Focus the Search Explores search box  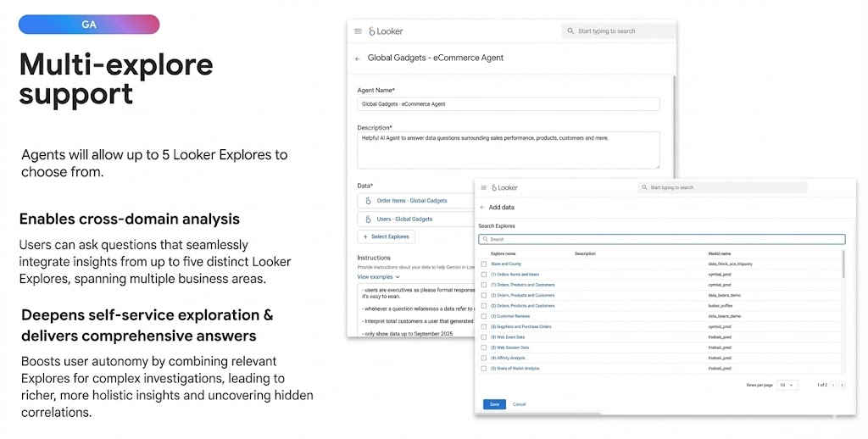click(661, 239)
